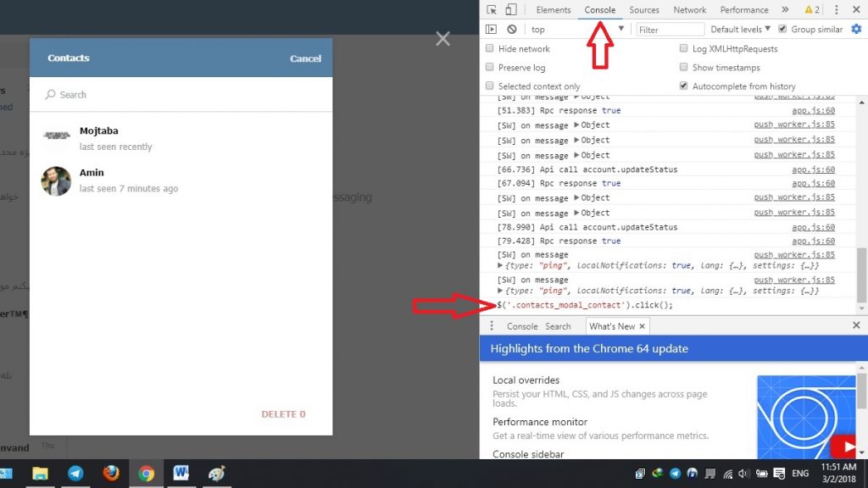Open the Default levels dropdown
868x488 pixels.
click(x=741, y=30)
